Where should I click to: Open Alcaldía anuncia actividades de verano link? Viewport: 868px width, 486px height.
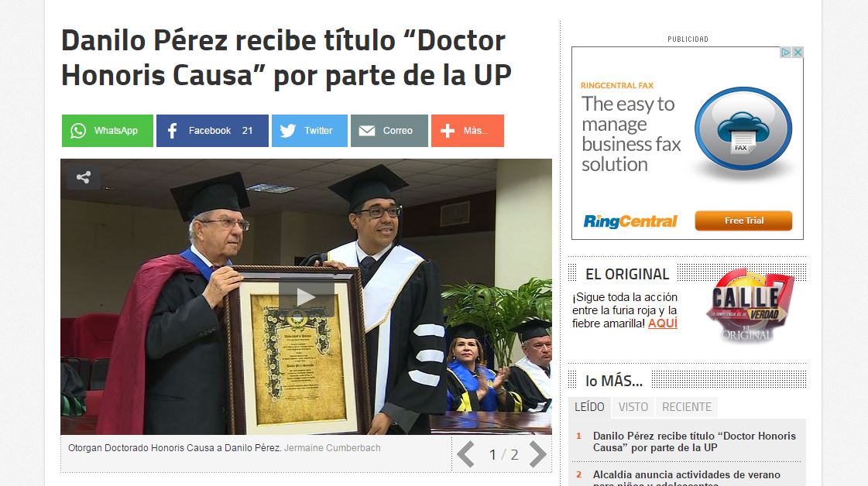(687, 479)
